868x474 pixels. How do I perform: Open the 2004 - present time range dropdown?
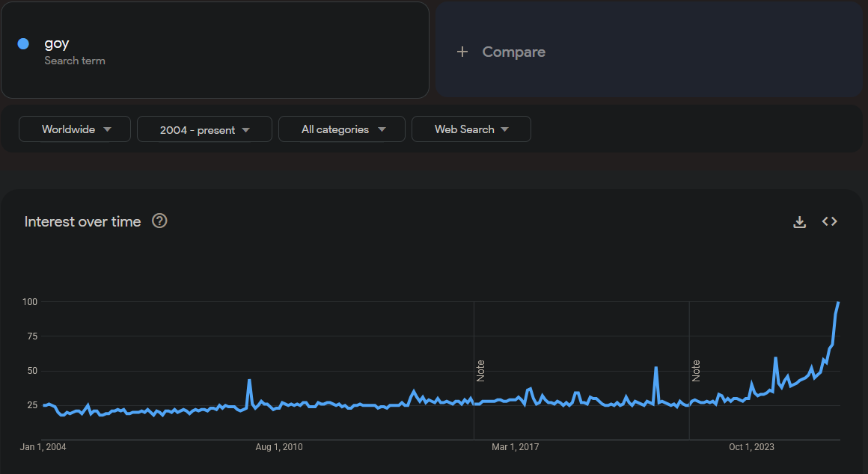pos(204,129)
